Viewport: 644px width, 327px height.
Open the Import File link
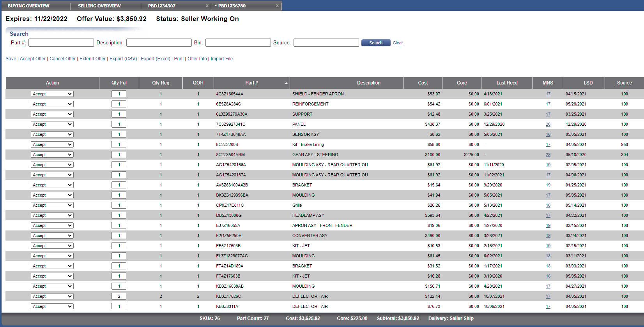[x=222, y=59]
